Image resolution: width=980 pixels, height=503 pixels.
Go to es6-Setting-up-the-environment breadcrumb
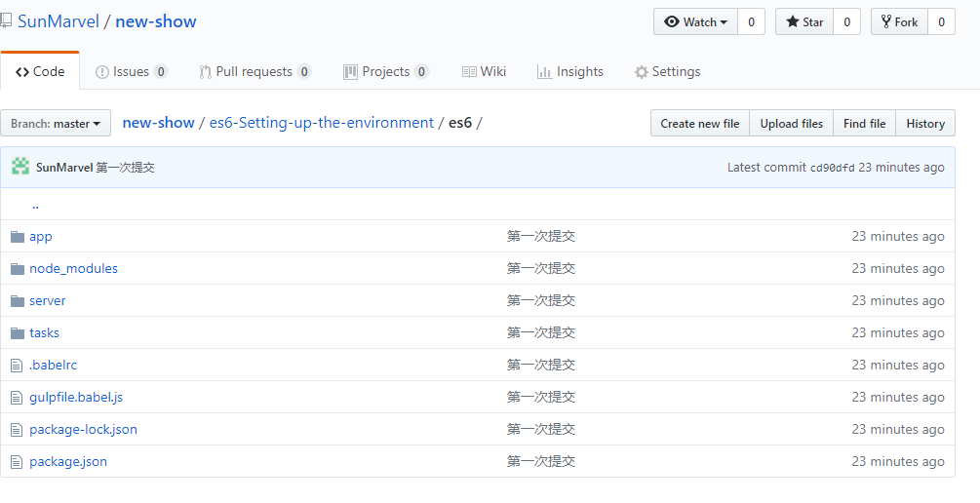(321, 123)
